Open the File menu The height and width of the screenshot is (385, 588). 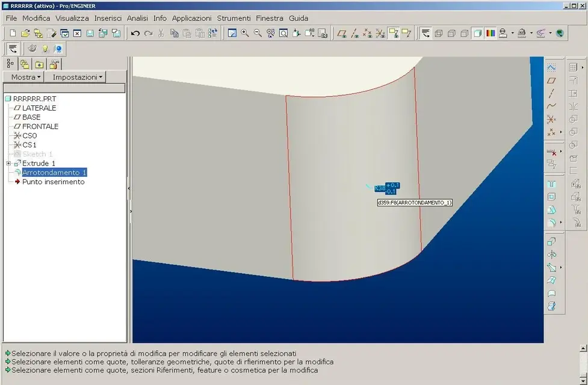coord(11,19)
